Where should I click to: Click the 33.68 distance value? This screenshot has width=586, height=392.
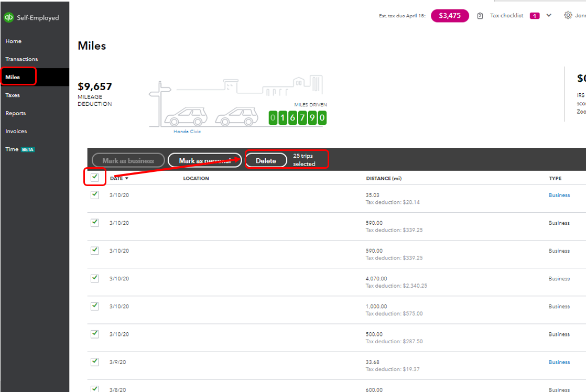tap(372, 362)
